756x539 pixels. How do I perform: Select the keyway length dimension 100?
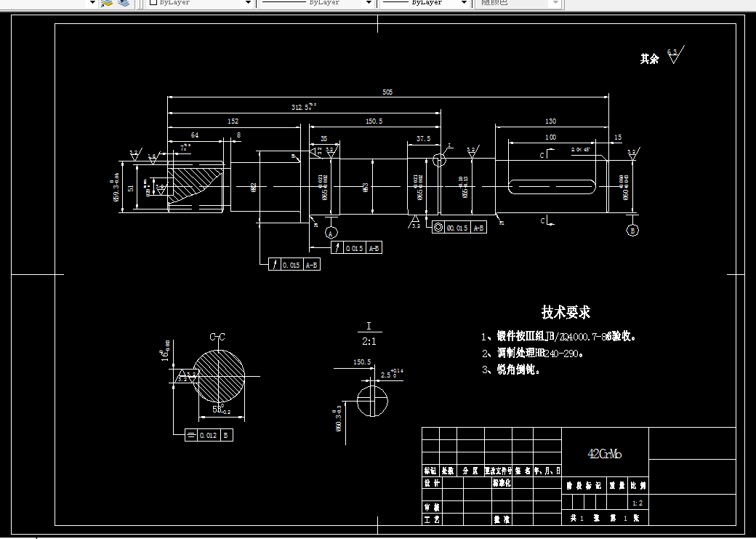pyautogui.click(x=550, y=137)
